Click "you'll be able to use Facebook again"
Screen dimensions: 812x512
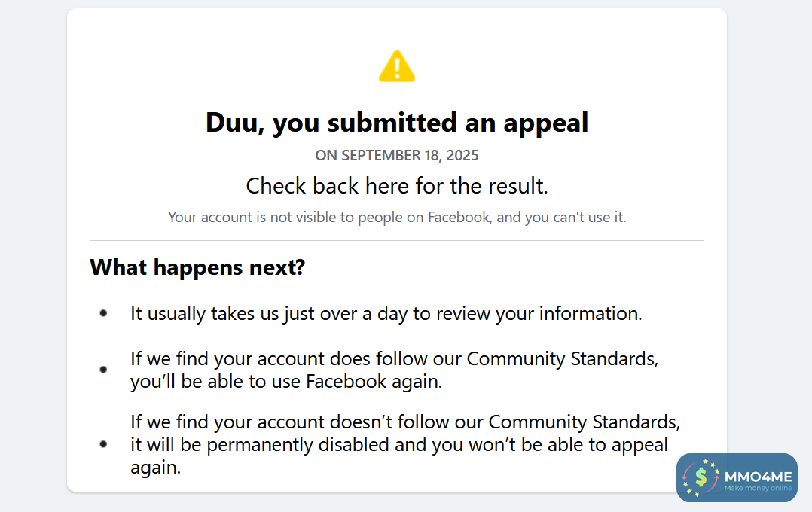285,381
